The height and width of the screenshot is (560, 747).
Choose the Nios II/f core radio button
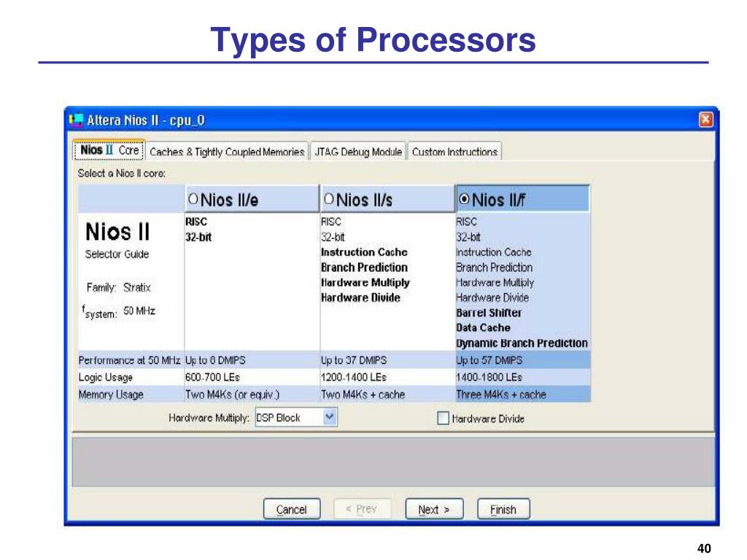464,199
